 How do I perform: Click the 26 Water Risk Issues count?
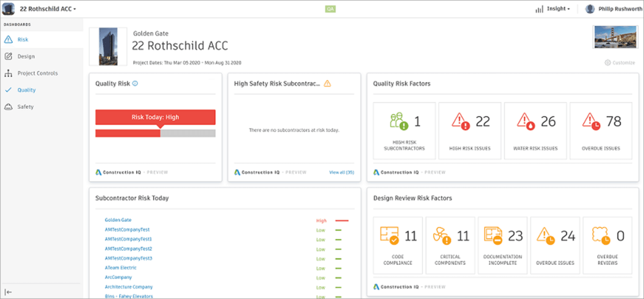tap(548, 121)
